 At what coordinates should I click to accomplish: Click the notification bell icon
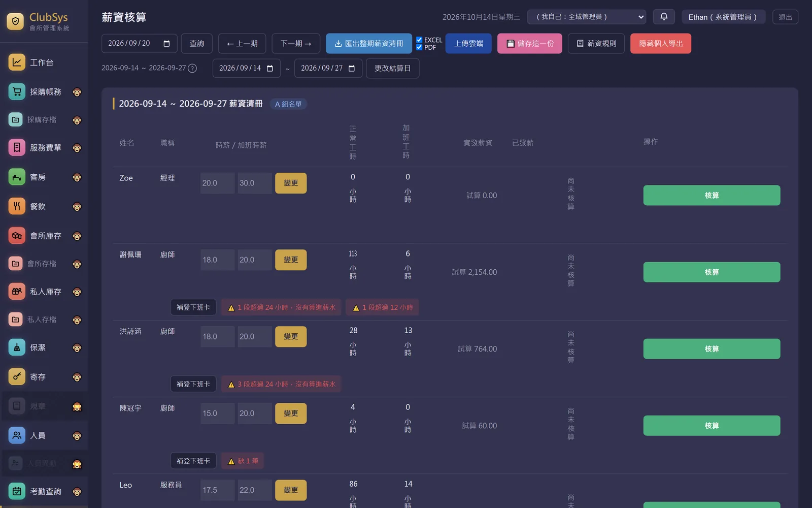pos(664,17)
